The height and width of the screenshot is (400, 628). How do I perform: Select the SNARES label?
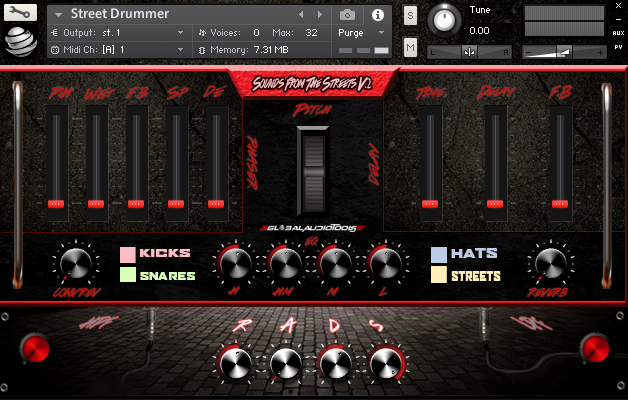point(167,275)
